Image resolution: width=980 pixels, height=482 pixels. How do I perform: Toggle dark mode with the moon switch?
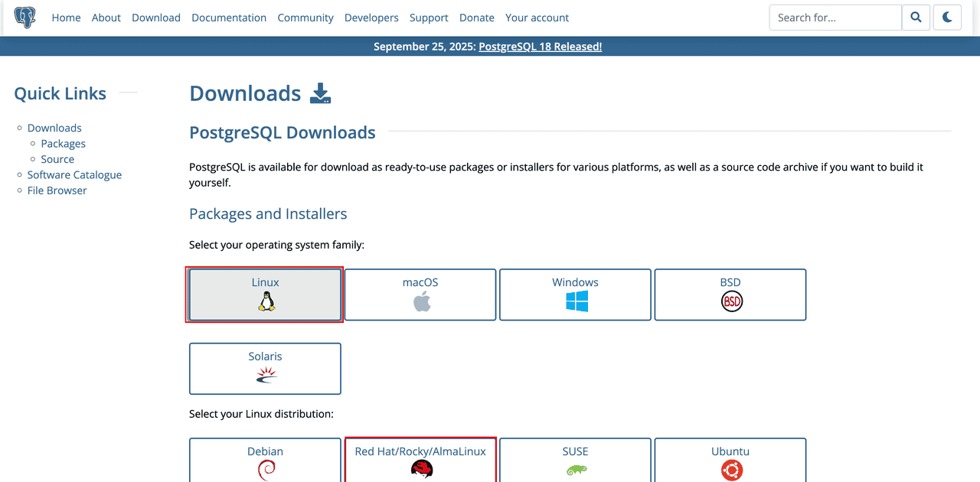pyautogui.click(x=947, y=17)
